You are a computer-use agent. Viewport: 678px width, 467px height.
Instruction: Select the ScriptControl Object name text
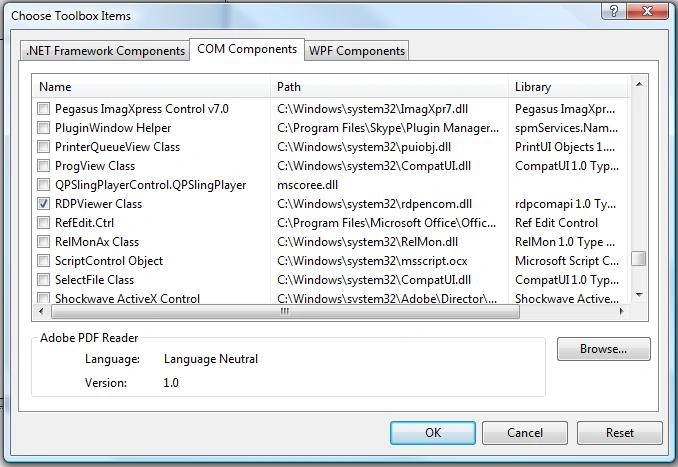click(109, 261)
